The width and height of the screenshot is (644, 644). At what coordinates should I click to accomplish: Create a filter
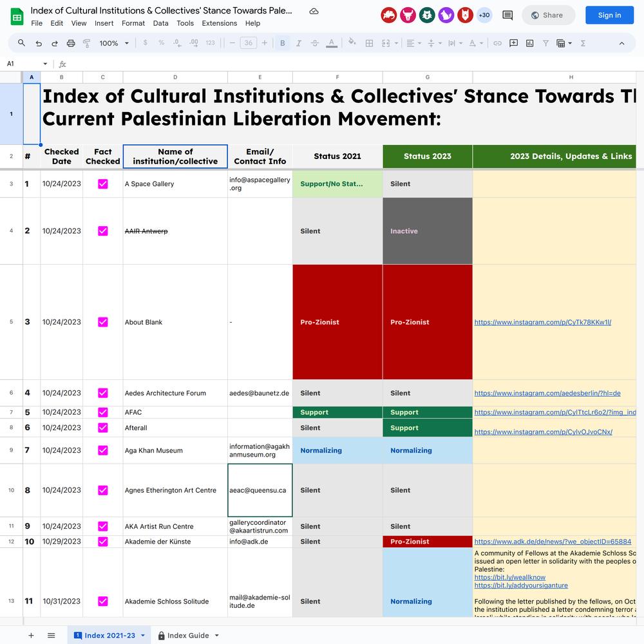click(546, 43)
